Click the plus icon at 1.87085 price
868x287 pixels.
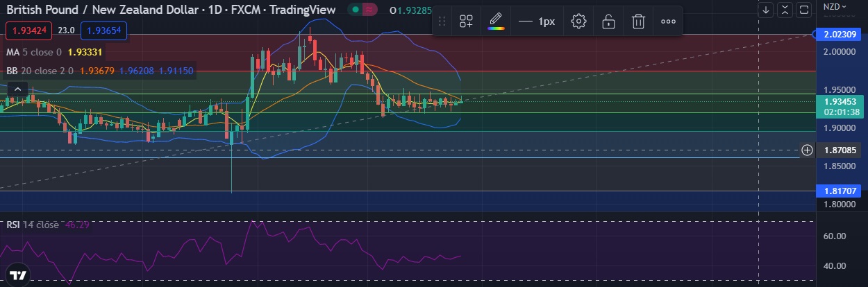[x=807, y=150]
